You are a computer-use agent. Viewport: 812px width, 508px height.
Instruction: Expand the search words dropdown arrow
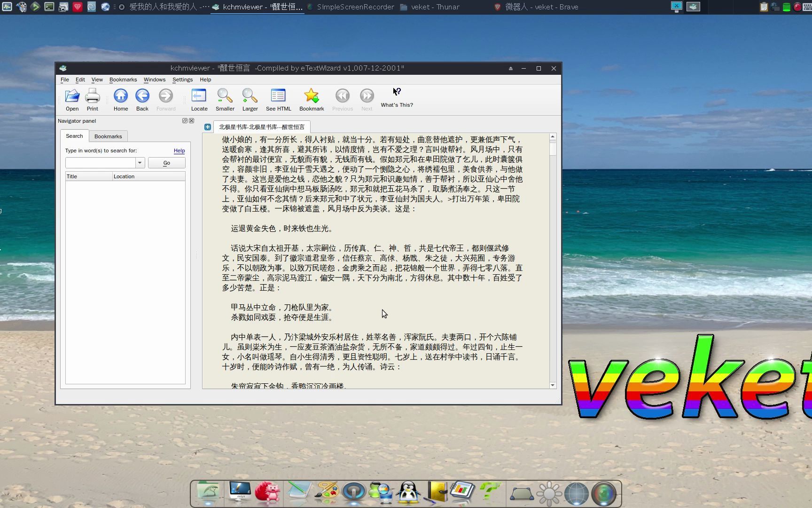click(x=140, y=163)
